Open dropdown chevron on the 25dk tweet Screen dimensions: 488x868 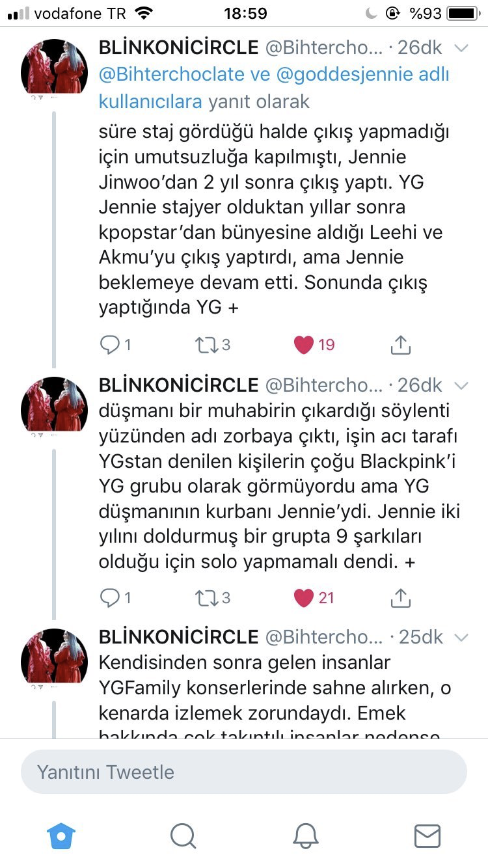[x=461, y=636]
